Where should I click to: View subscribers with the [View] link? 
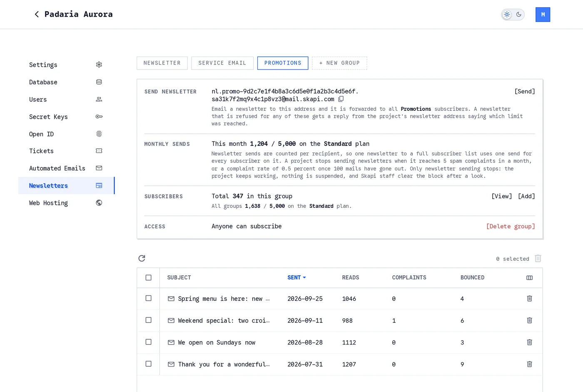tap(502, 196)
